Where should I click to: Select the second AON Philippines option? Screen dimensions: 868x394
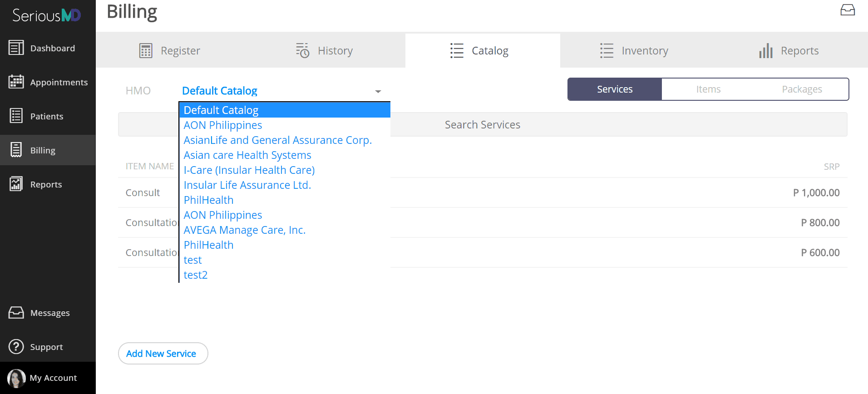pos(285,215)
